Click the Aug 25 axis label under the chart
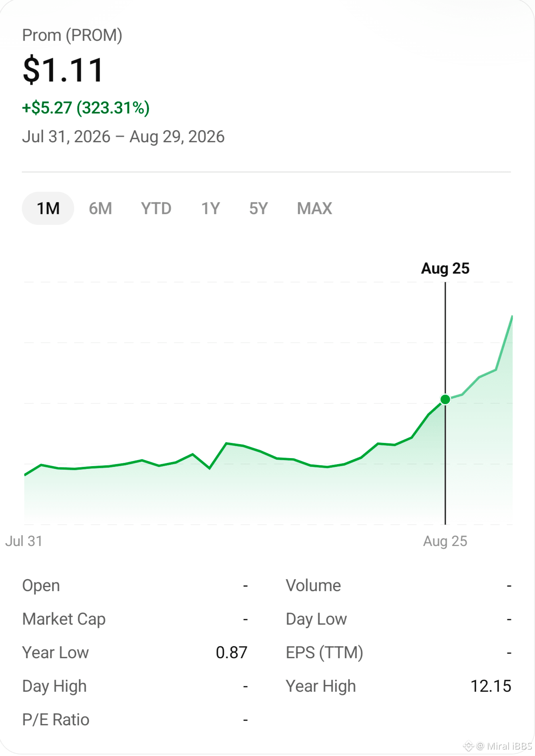This screenshot has height=756, width=535. point(445,541)
